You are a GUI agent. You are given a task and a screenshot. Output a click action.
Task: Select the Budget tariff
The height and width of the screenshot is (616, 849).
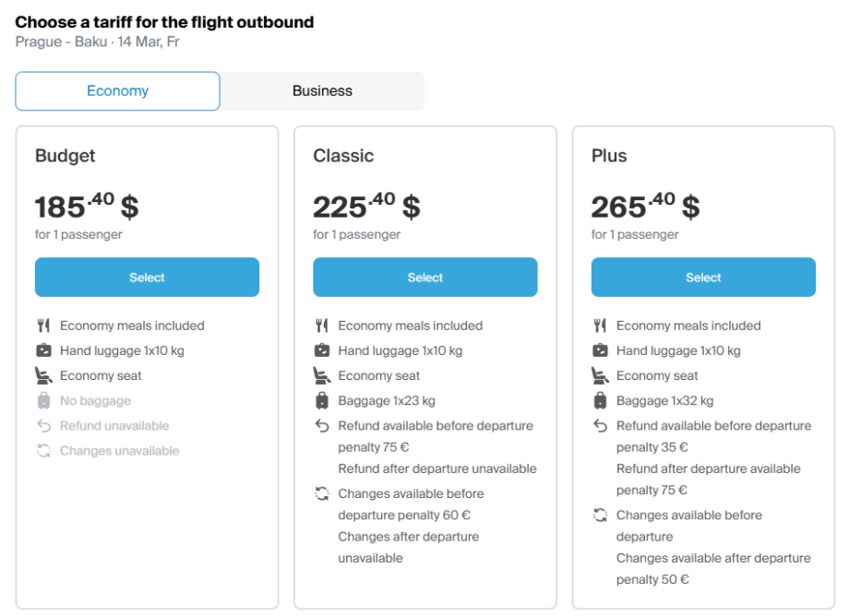(x=147, y=278)
